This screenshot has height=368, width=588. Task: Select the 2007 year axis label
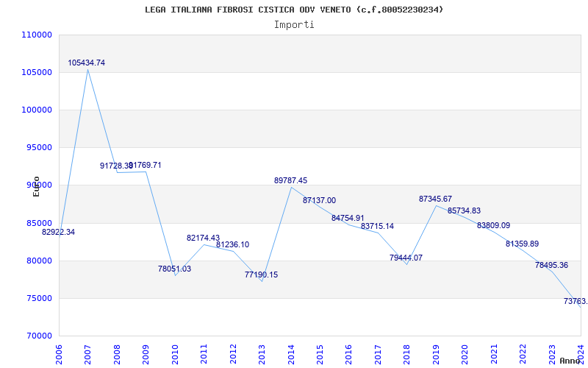[87, 353]
